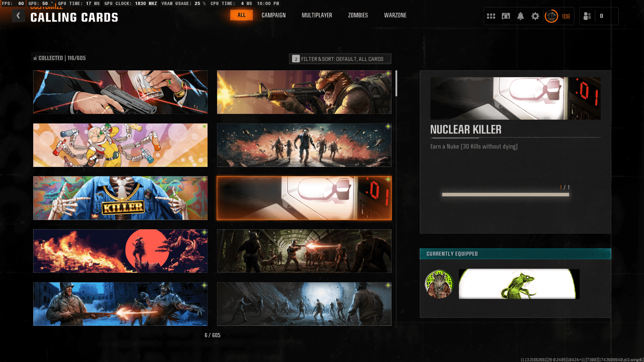Open the headquarters building icon

click(x=505, y=16)
